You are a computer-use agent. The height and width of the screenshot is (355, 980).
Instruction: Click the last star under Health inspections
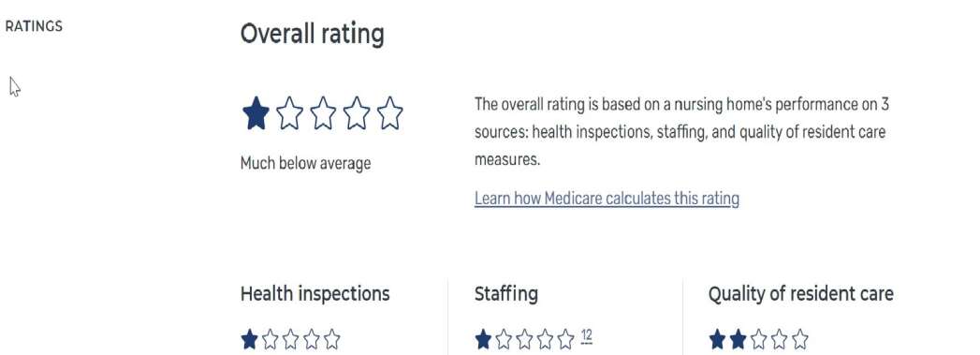332,340
